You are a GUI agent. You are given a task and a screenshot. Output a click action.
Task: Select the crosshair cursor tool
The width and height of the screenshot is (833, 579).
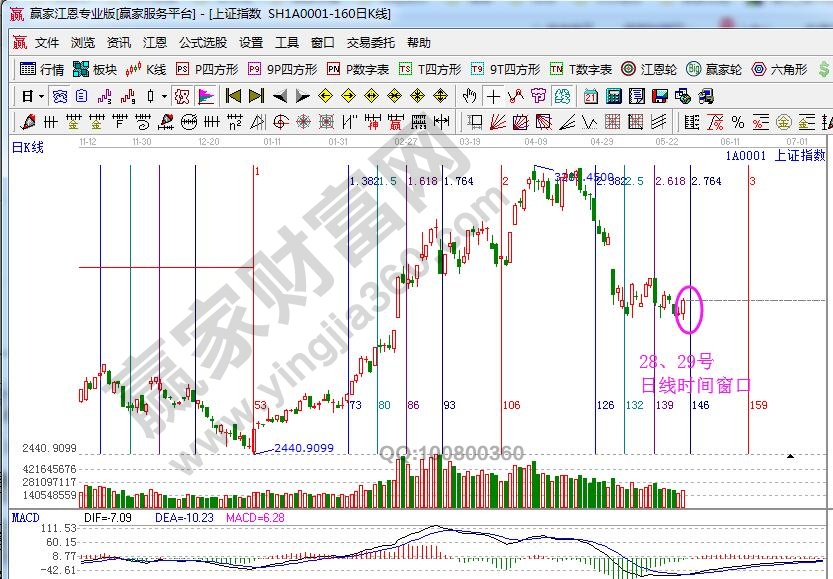[x=493, y=96]
